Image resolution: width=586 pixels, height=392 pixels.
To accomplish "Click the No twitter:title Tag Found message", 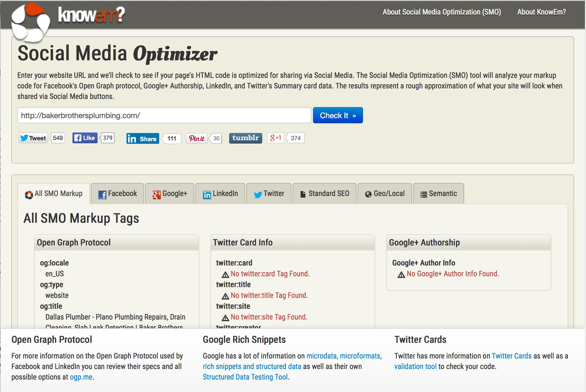I will coord(269,295).
